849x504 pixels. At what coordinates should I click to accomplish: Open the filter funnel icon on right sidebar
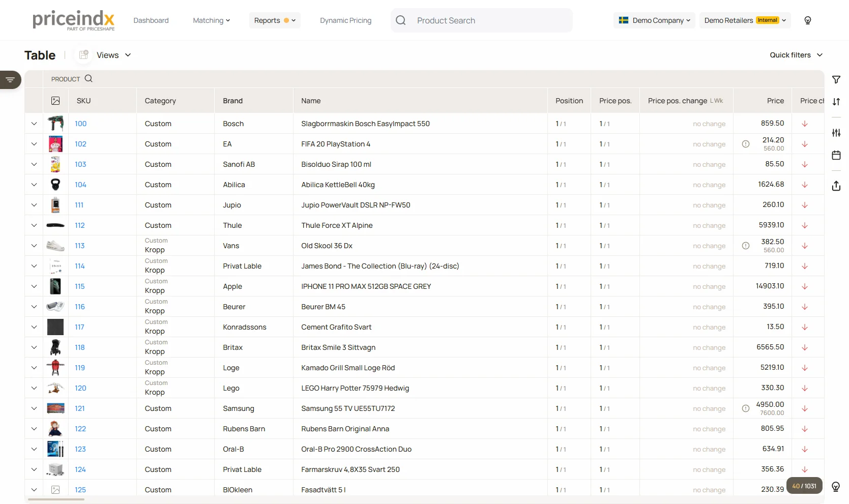pos(836,80)
